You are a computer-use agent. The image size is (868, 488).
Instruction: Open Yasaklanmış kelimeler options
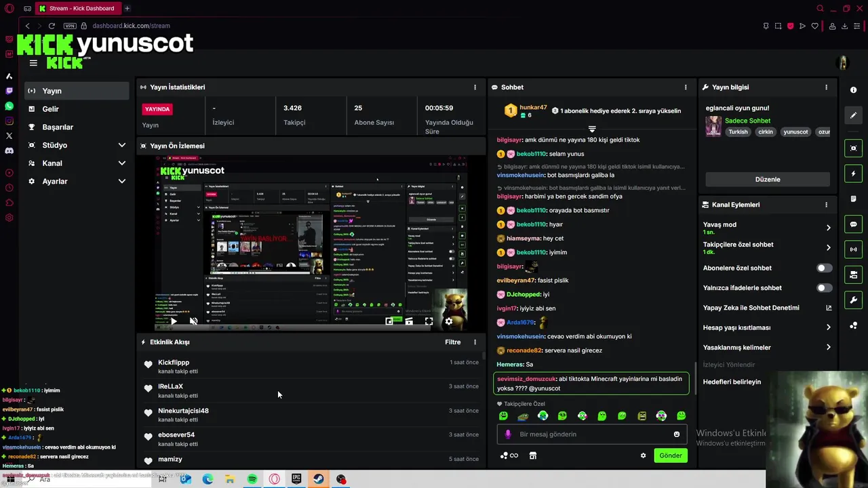click(x=766, y=348)
